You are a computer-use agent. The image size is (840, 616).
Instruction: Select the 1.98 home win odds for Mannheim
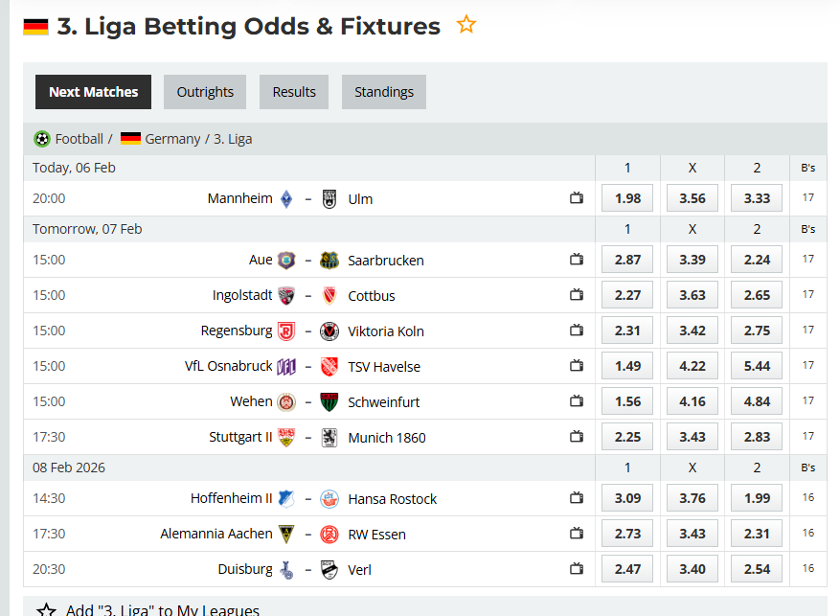pyautogui.click(x=626, y=197)
